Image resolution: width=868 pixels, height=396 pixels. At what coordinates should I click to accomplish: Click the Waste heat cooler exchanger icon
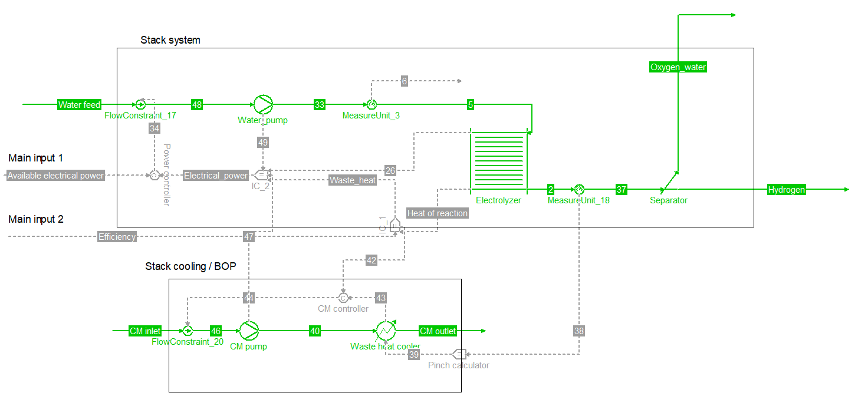[x=386, y=331]
